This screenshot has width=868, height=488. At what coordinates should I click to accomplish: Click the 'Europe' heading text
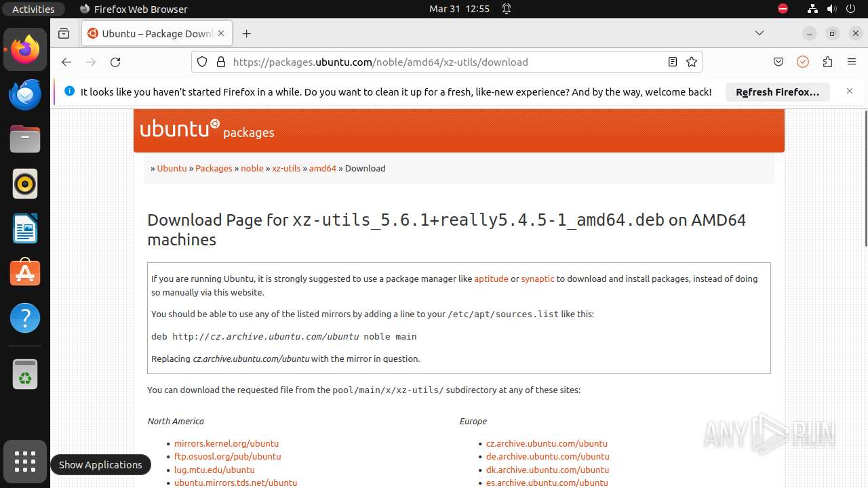tap(473, 421)
